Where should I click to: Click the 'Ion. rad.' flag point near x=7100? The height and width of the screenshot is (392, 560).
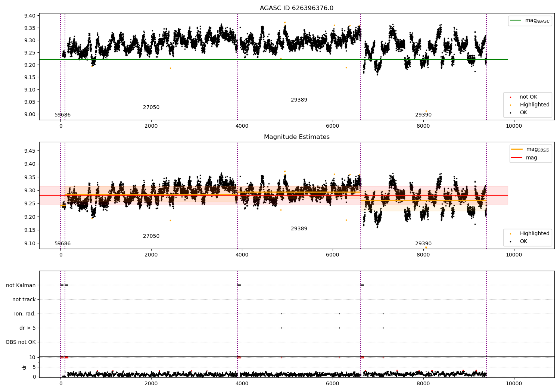383,314
